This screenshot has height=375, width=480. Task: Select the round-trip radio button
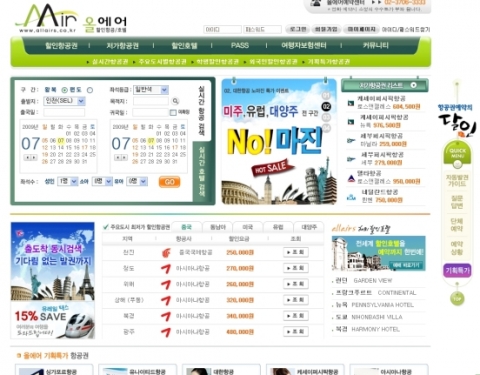pos(64,90)
